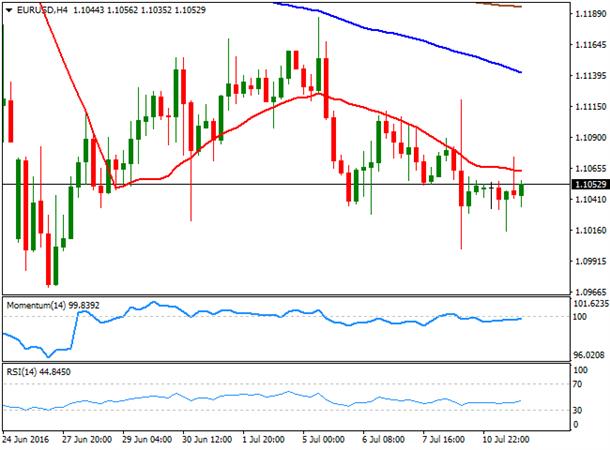Screen dimensions: 610x450
Task: Click the 10 Jul 22:00 time label
Action: tap(507, 439)
